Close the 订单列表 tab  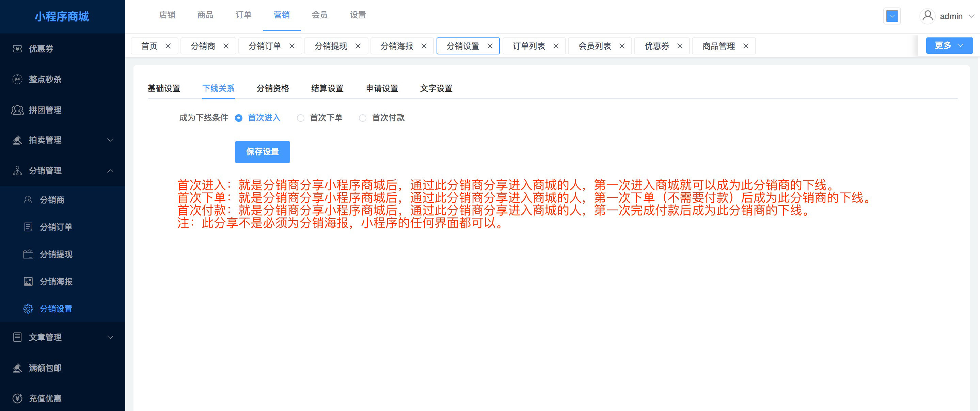tap(556, 46)
